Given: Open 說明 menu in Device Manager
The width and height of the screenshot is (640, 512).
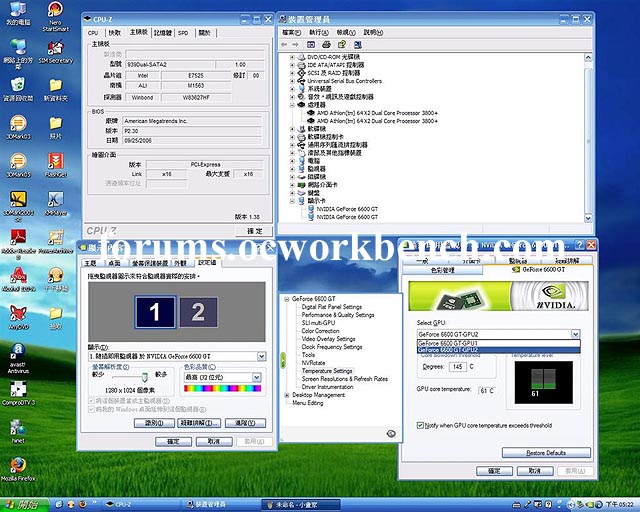Looking at the screenshot, I should [373, 32].
